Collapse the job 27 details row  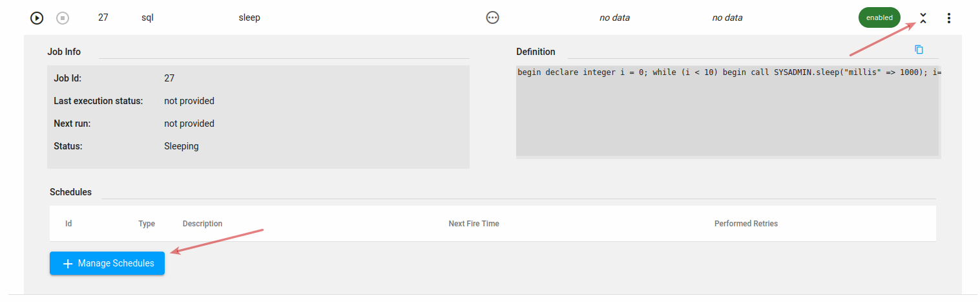point(923,18)
